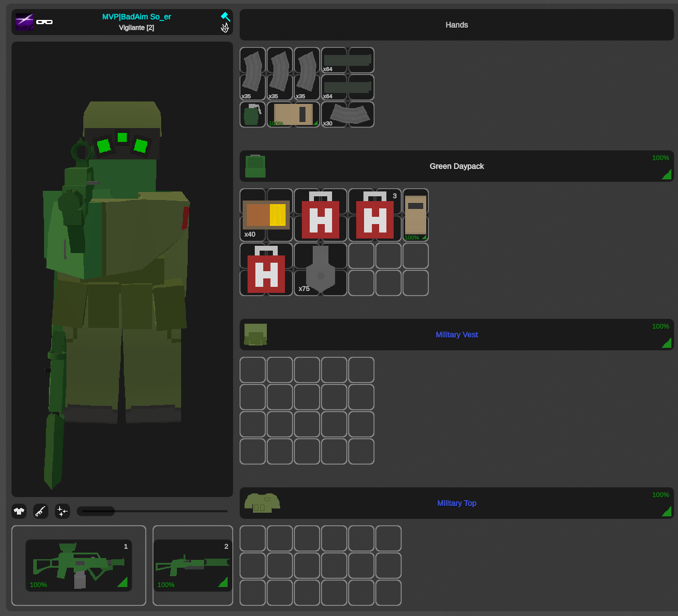Click the purple player avatar image

point(24,22)
